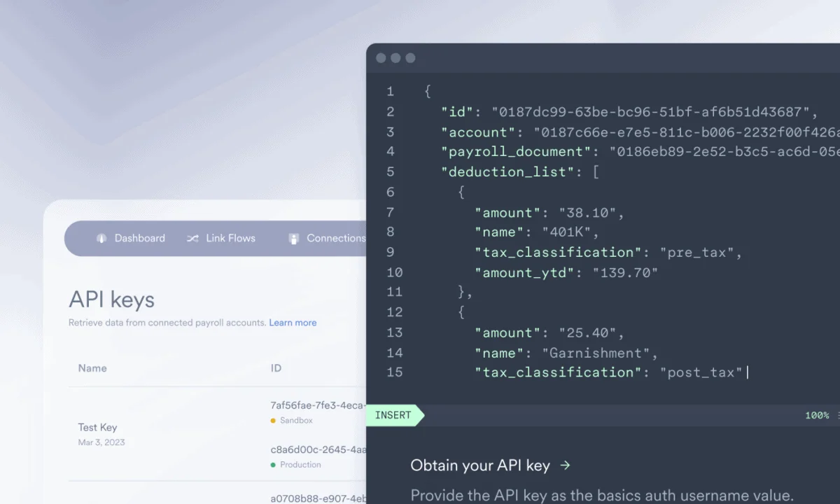Click the first dot in code window title bar

(381, 58)
